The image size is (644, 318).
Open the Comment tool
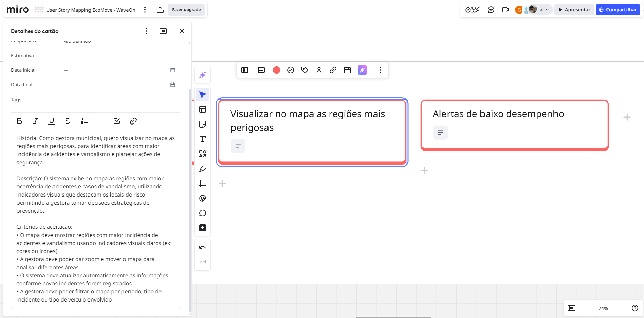click(x=203, y=213)
